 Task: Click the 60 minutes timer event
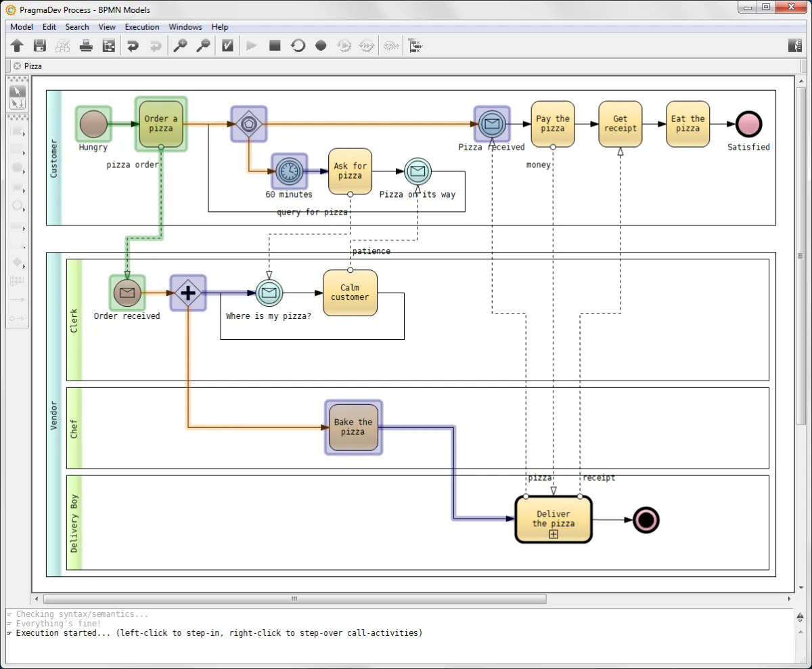289,171
